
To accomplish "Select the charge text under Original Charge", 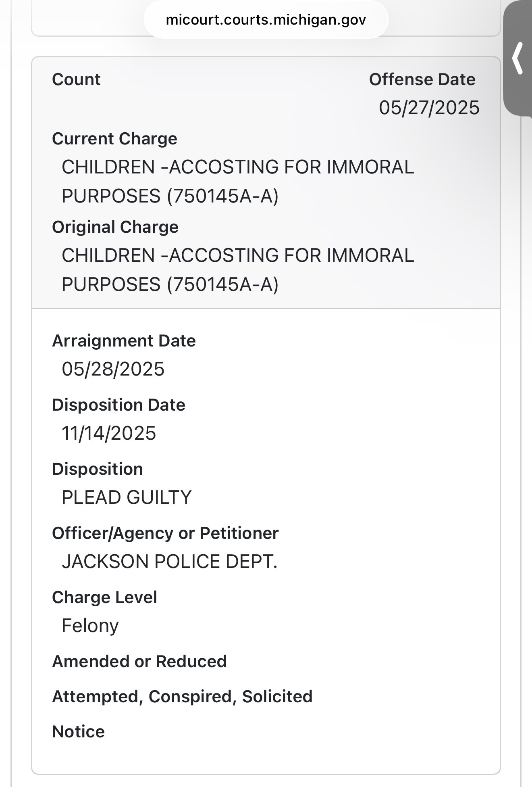I will 237,270.
